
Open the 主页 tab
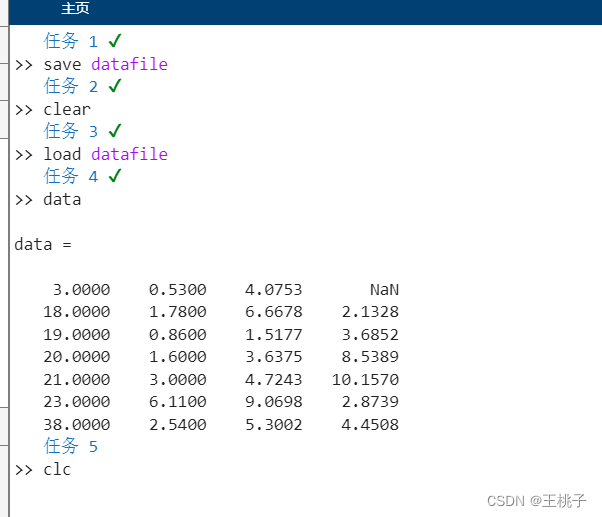pos(75,8)
